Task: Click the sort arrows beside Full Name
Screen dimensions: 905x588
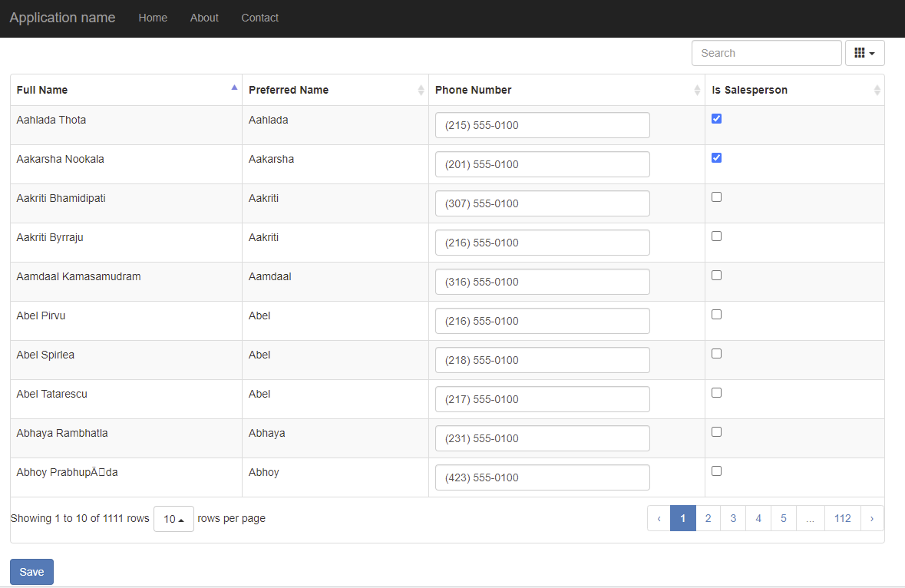Action: pyautogui.click(x=234, y=88)
